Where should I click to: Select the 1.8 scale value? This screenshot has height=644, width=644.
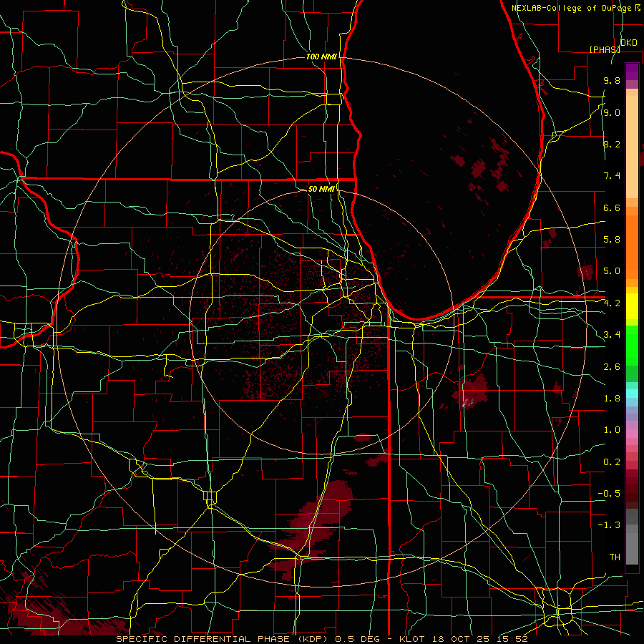point(612,399)
